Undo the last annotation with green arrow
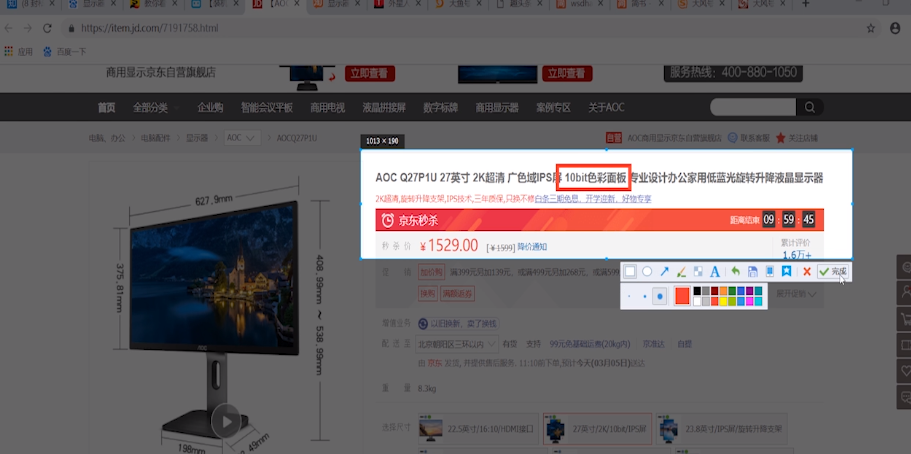The width and height of the screenshot is (911, 454). (x=736, y=271)
